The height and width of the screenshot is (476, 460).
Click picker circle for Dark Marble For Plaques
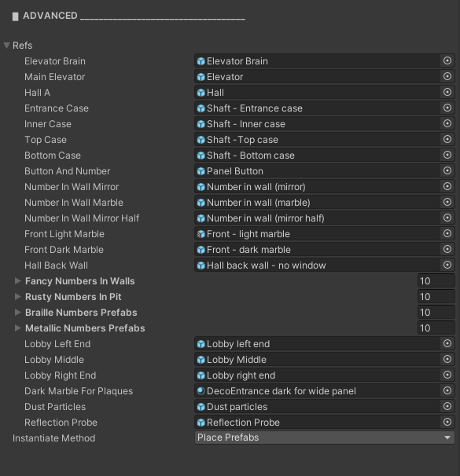pyautogui.click(x=447, y=390)
